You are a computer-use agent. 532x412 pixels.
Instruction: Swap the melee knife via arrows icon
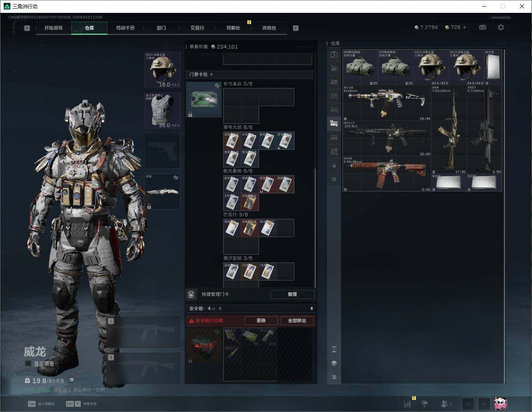pyautogui.click(x=176, y=178)
